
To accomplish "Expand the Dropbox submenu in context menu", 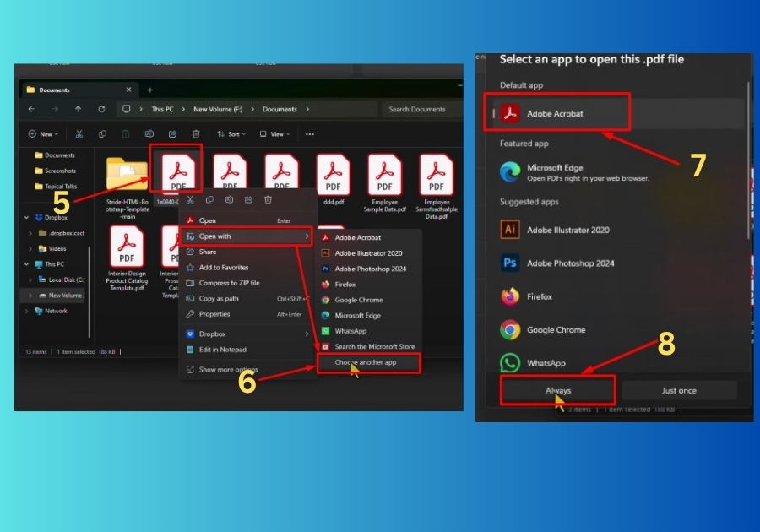I will 307,334.
